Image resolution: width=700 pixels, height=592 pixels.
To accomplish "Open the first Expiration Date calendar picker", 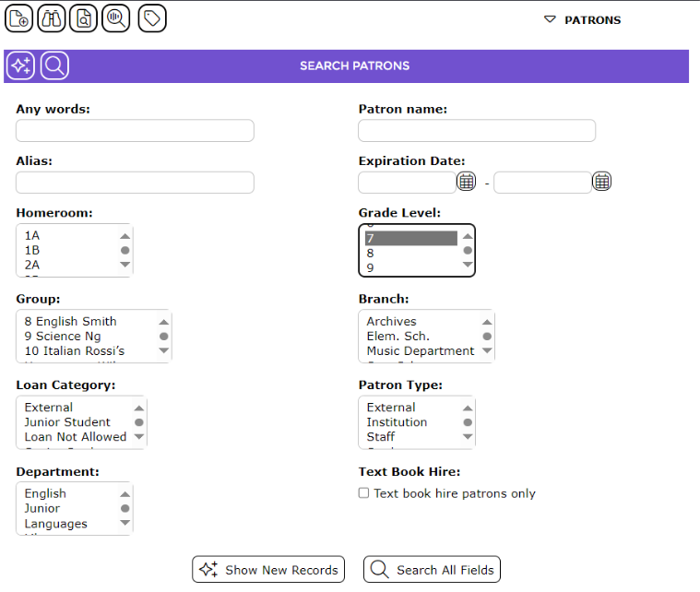I will pos(466,182).
